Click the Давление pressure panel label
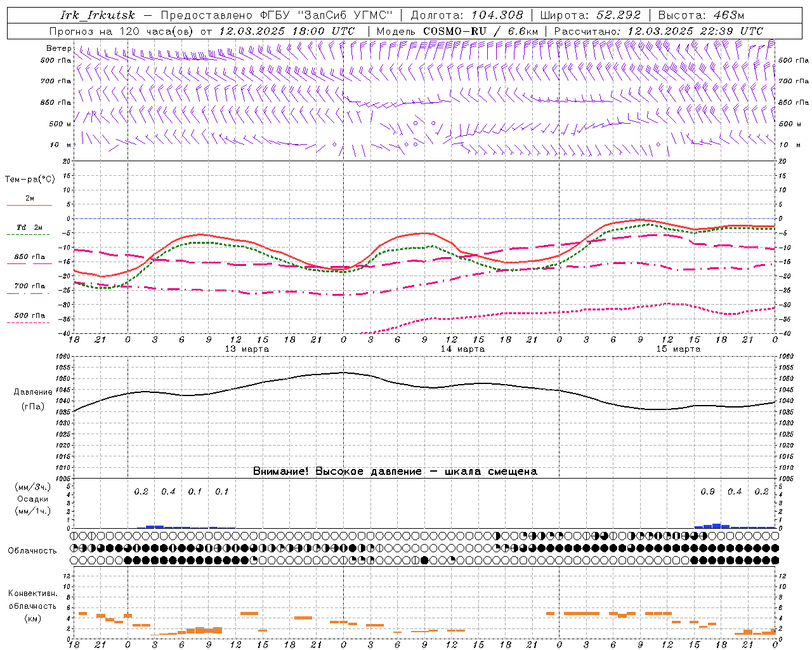The width and height of the screenshot is (812, 650). pos(33,392)
